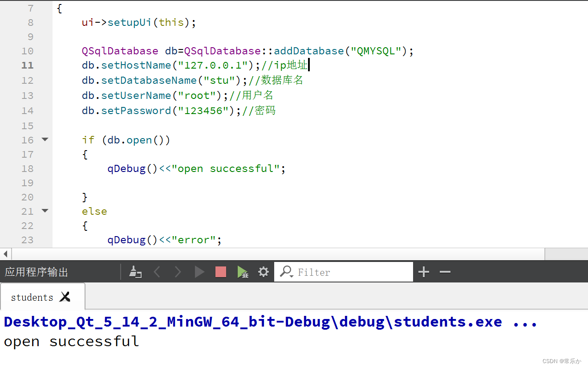
Task: Open output pane settings gear
Action: pos(264,272)
